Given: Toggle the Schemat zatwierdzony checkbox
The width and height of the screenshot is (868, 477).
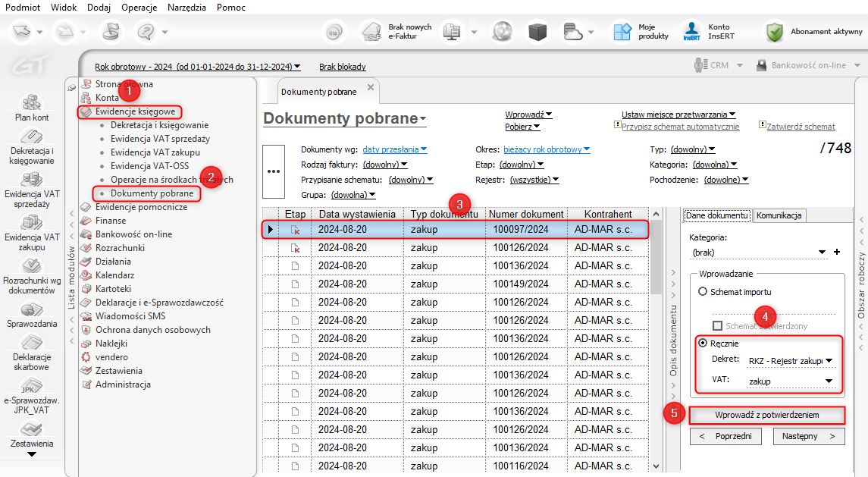Looking at the screenshot, I should (717, 325).
